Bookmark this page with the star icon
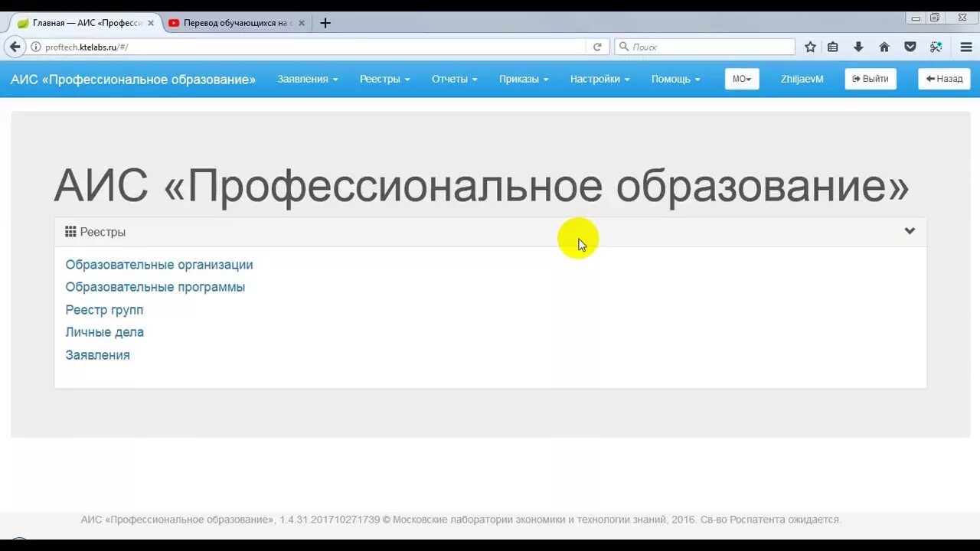 [x=810, y=47]
